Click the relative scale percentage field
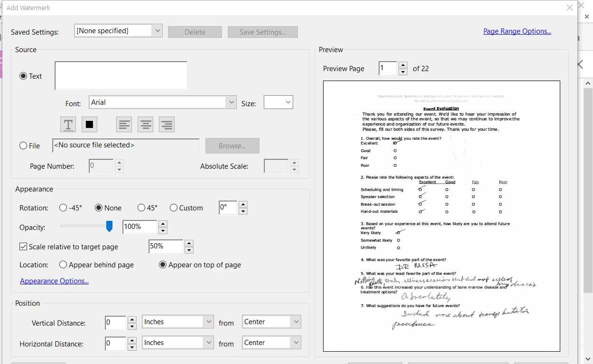 (166, 246)
